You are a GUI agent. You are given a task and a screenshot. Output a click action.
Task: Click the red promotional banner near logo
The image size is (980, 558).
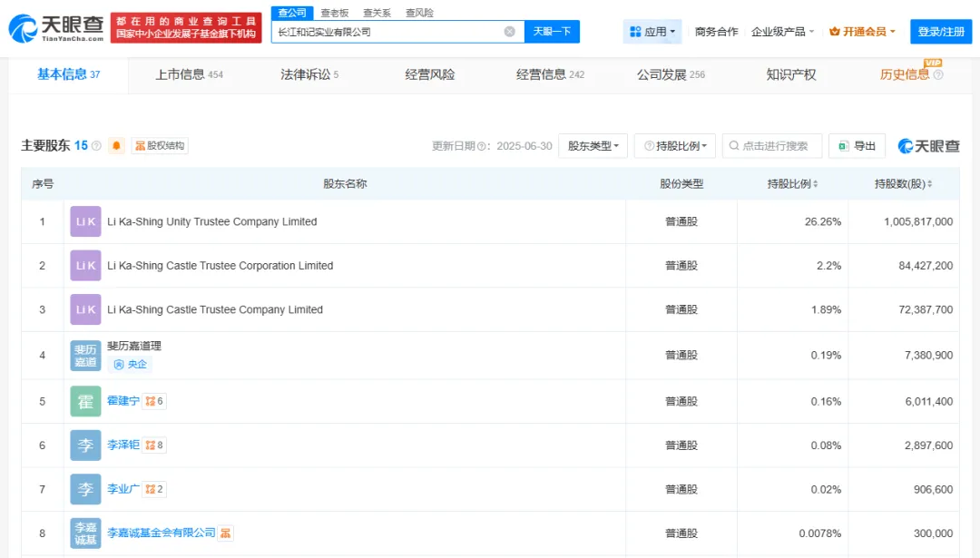pyautogui.click(x=186, y=27)
